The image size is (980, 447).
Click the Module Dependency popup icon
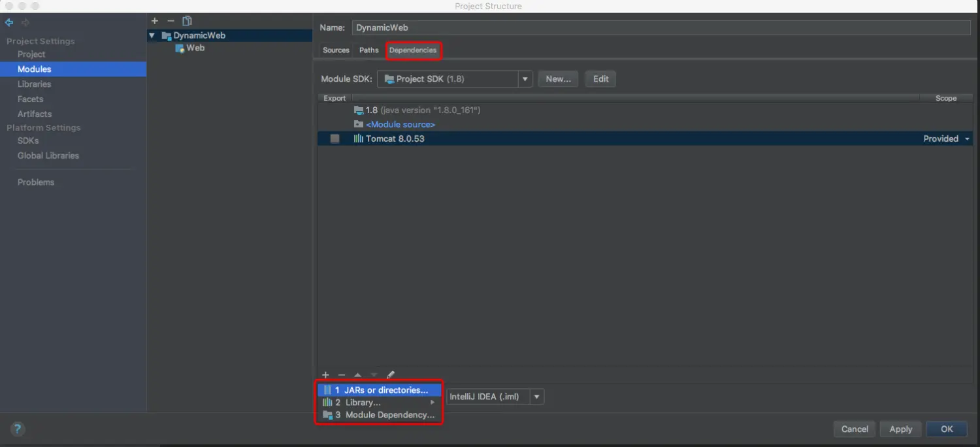pyautogui.click(x=327, y=415)
